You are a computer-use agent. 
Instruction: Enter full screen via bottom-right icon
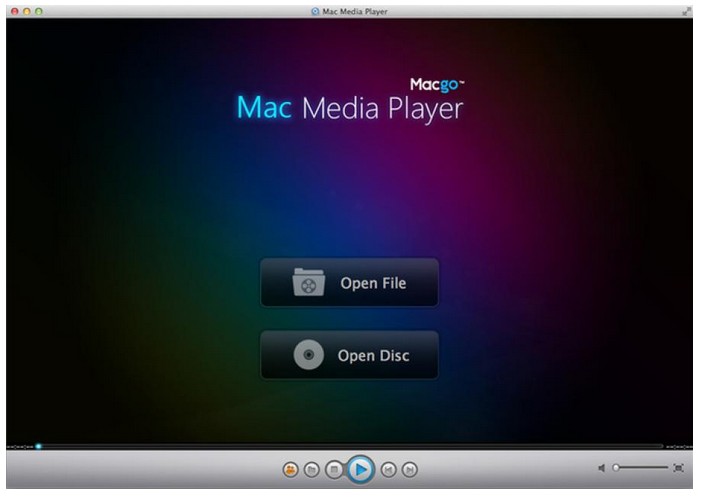678,468
